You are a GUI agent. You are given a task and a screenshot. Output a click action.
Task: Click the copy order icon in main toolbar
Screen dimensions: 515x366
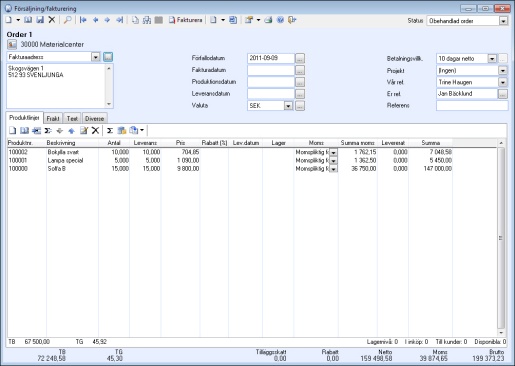click(x=135, y=20)
